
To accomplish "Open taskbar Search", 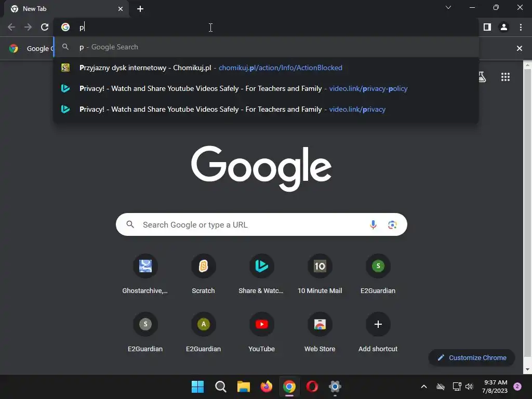I will tap(220, 387).
